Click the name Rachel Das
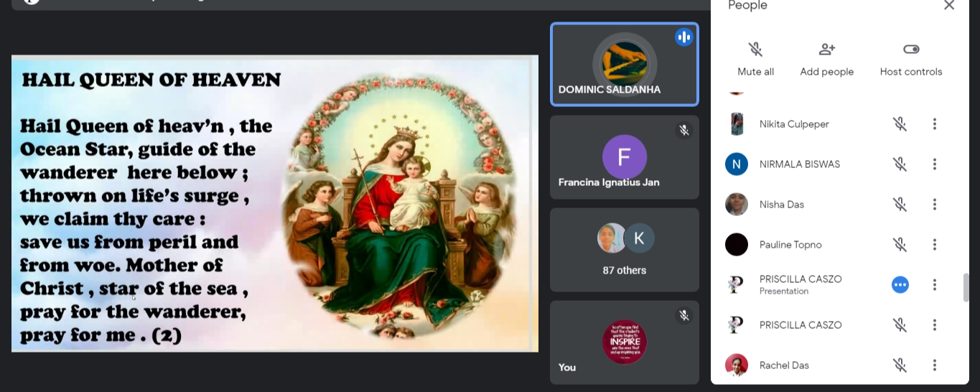This screenshot has height=392, width=980. click(784, 365)
